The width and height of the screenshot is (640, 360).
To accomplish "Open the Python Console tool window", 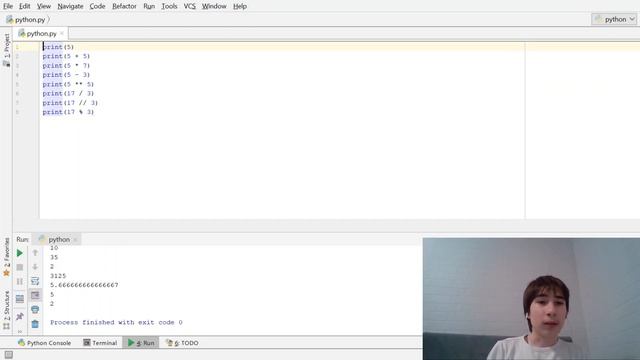I will pos(44,343).
